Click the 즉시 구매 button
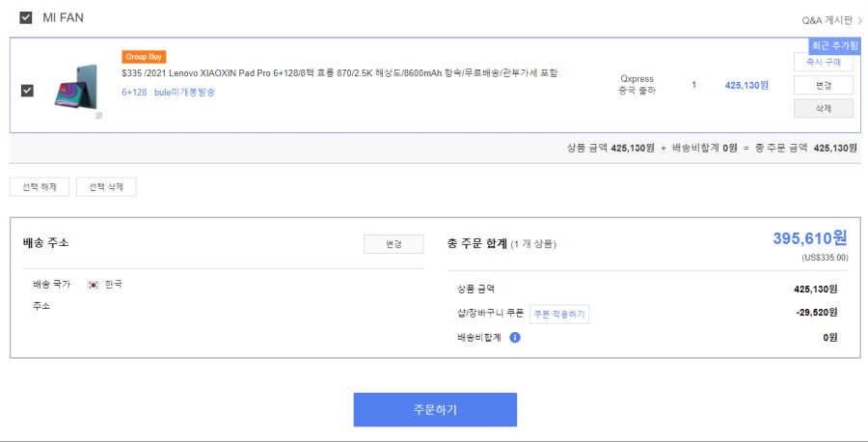The height and width of the screenshot is (442, 868). pos(824,62)
